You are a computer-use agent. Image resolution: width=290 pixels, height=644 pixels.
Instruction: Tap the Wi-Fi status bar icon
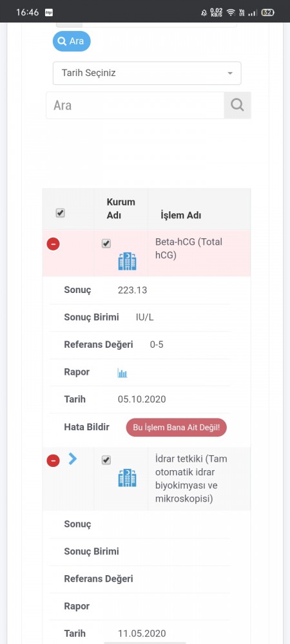tap(231, 12)
